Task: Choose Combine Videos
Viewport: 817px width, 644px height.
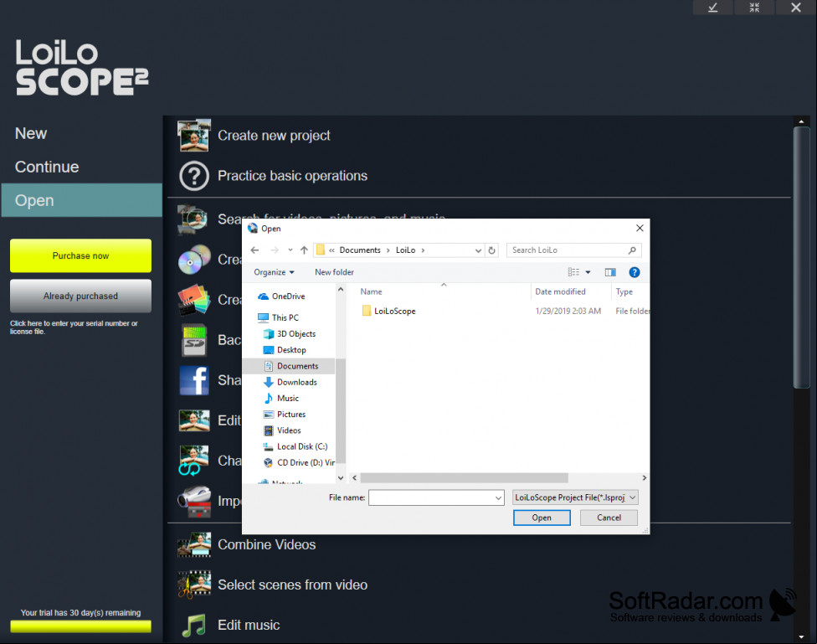Action: [x=267, y=544]
